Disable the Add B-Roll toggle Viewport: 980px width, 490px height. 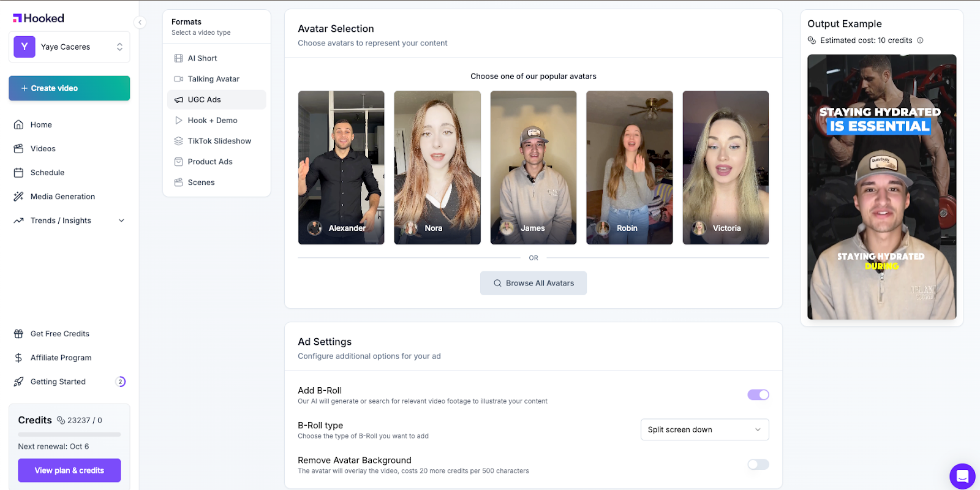(x=758, y=394)
